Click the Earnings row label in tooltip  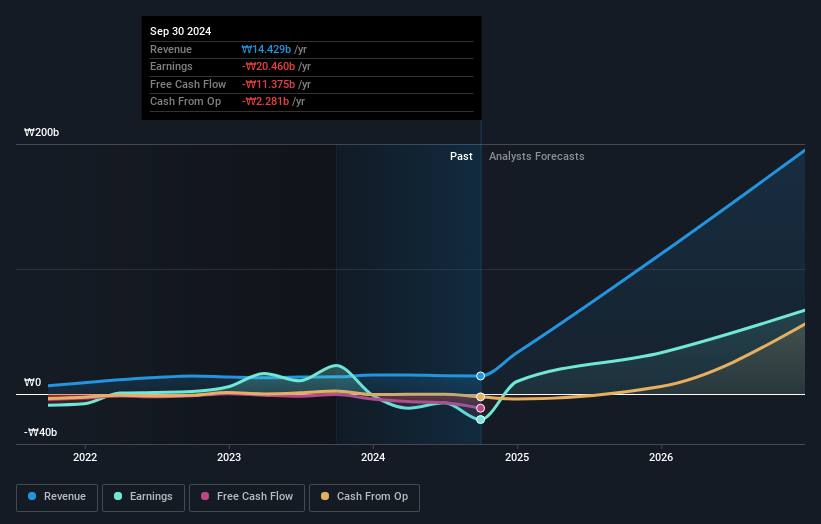[x=171, y=66]
